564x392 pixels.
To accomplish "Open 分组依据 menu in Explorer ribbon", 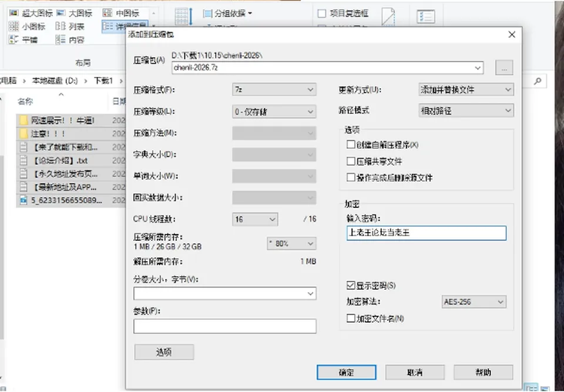I will point(228,14).
